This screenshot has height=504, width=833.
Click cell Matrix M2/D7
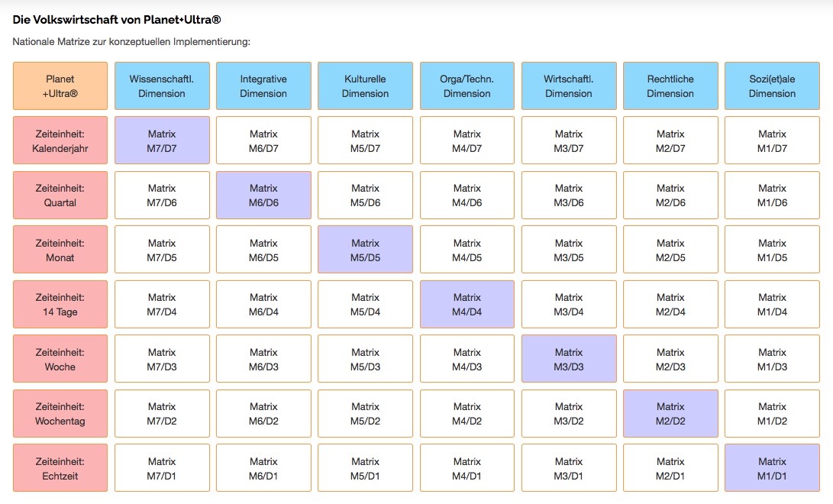coord(670,141)
